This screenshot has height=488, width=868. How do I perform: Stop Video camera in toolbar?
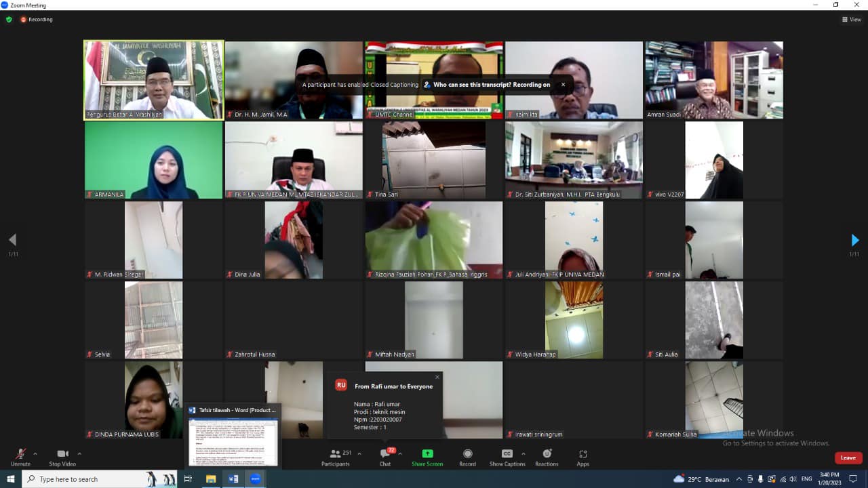[x=62, y=455]
